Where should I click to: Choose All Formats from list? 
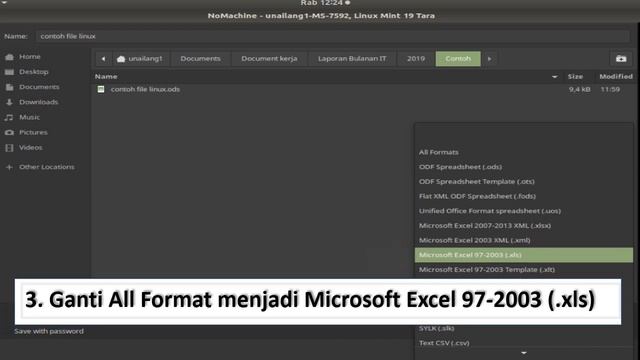(x=524, y=152)
